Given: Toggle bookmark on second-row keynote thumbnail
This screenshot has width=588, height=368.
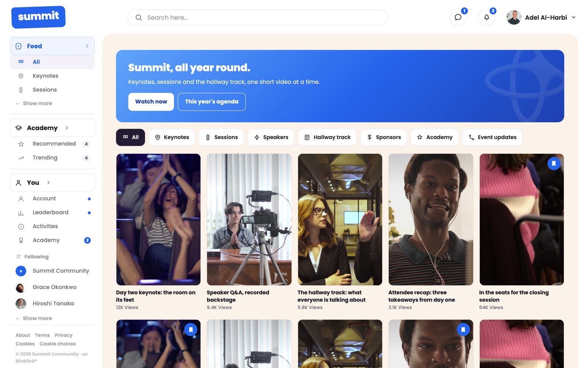Looking at the screenshot, I should 191,329.
